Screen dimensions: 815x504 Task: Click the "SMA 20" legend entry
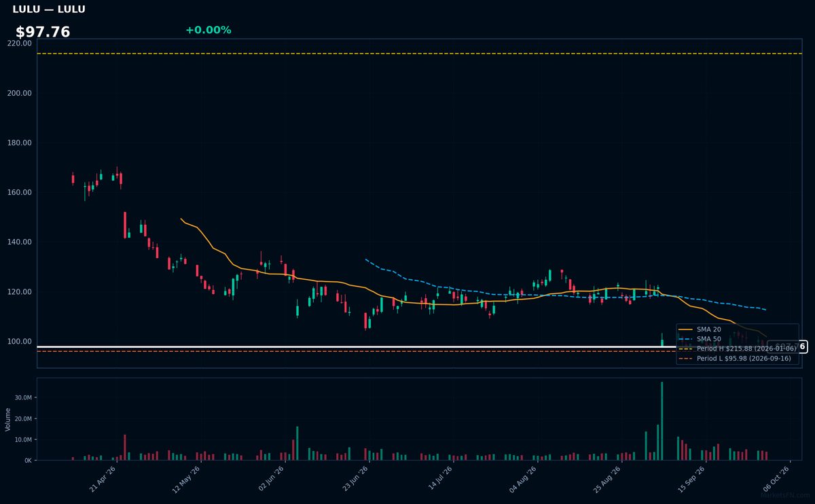[x=700, y=329]
